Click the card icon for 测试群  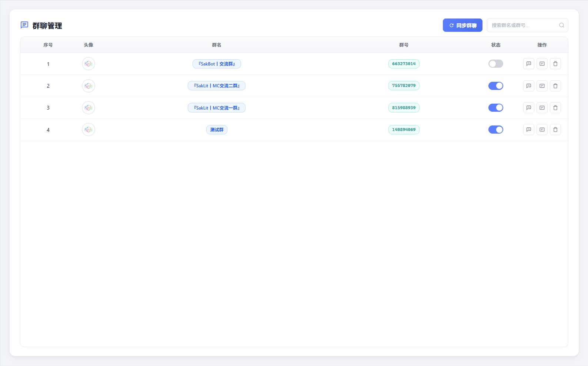tap(542, 130)
